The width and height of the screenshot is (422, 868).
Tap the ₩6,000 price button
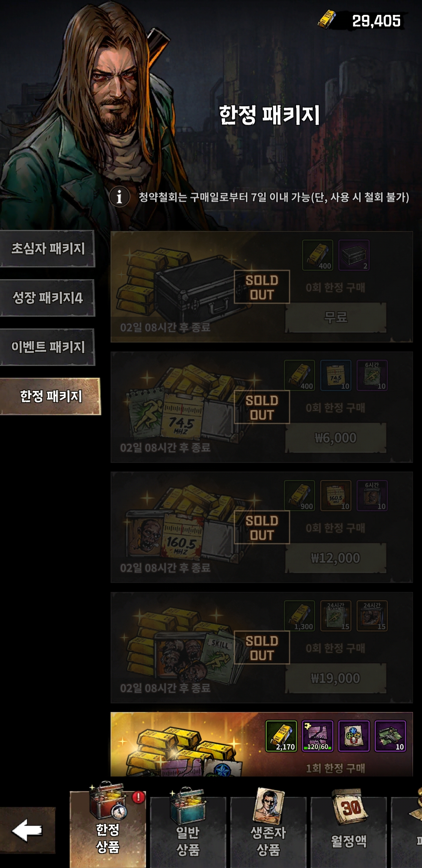pyautogui.click(x=336, y=438)
